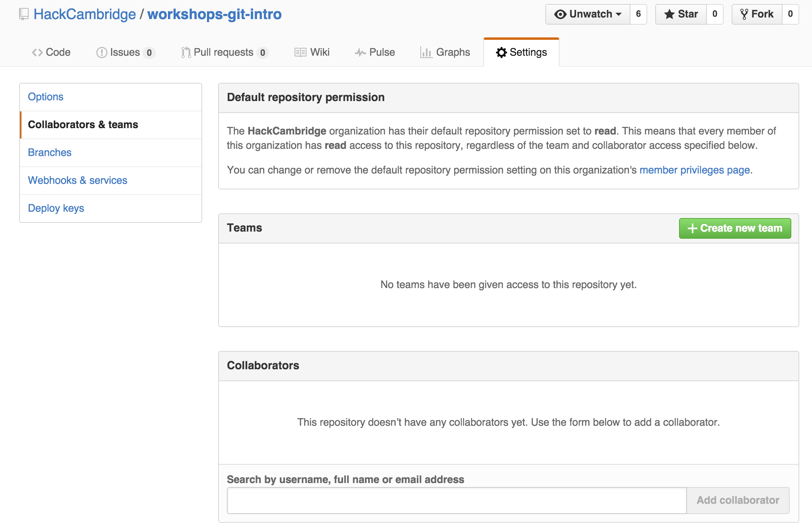
Task: Select the Branches settings section
Action: [50, 152]
